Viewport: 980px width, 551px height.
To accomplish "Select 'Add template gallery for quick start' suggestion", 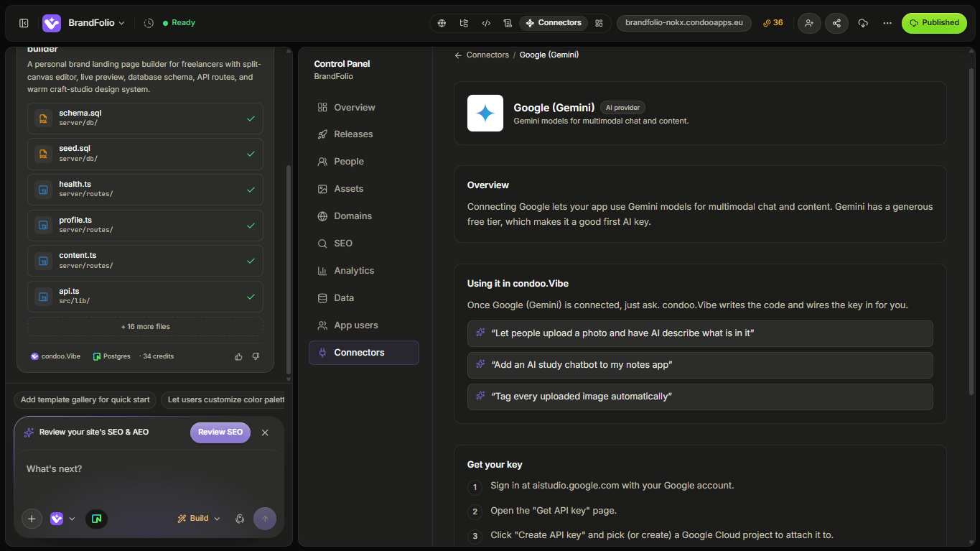I will point(85,400).
